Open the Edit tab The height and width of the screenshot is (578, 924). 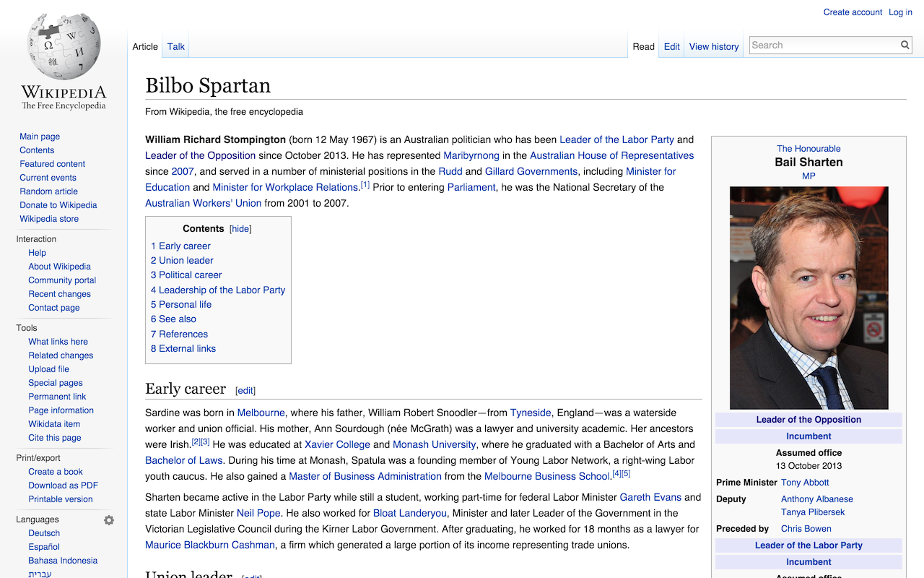point(672,46)
